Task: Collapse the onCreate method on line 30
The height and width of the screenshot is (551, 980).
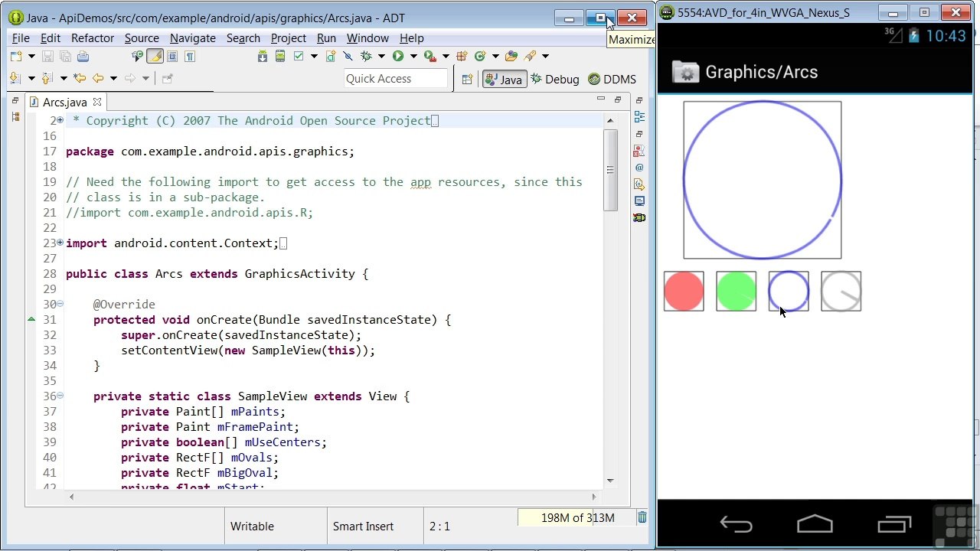Action: click(x=60, y=304)
